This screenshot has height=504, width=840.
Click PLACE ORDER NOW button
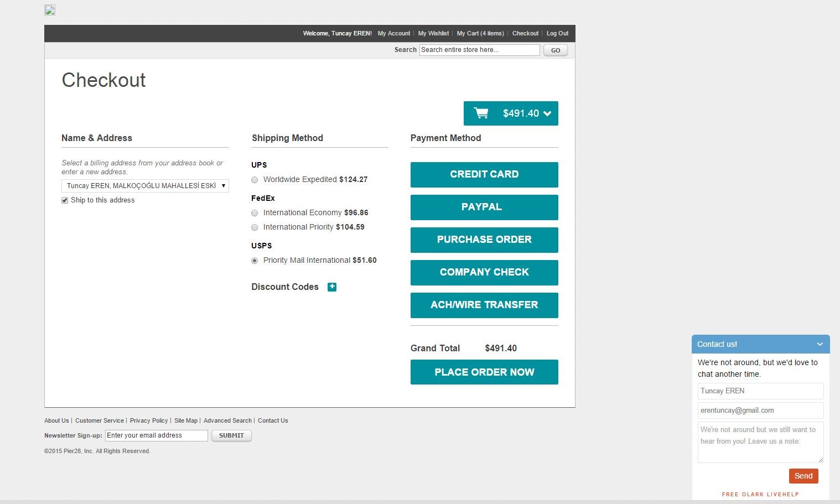(484, 372)
